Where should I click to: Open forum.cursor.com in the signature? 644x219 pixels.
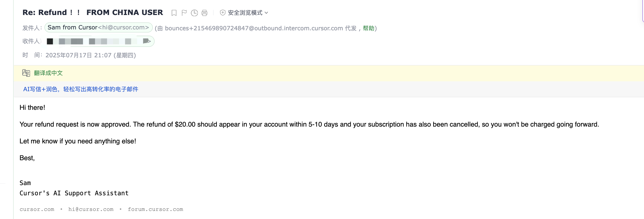(155, 209)
